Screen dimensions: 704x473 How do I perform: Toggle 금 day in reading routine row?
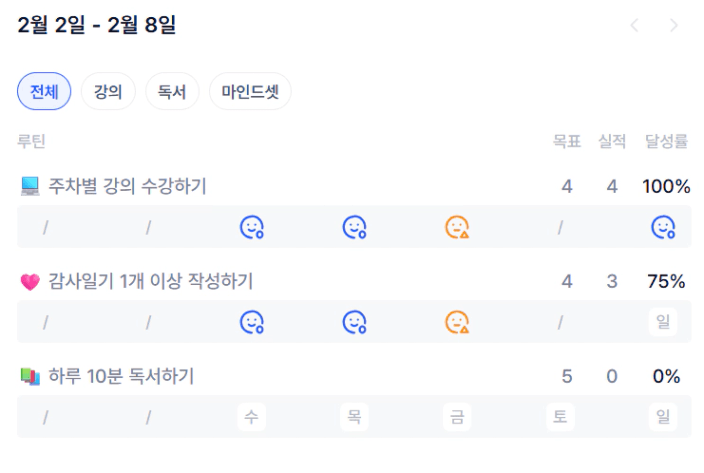coord(457,417)
